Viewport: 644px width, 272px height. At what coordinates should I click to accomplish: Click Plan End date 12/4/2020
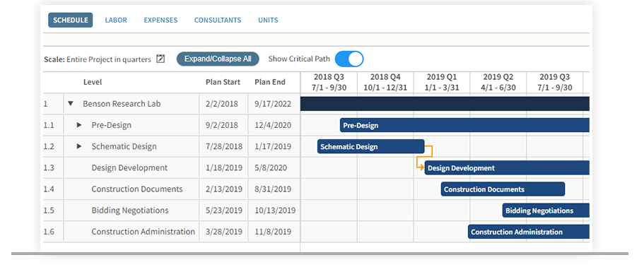coord(273,125)
